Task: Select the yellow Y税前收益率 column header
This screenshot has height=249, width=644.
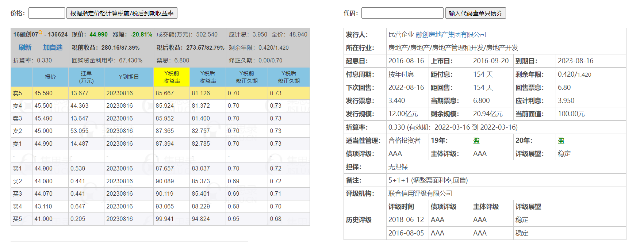Action: [x=172, y=77]
